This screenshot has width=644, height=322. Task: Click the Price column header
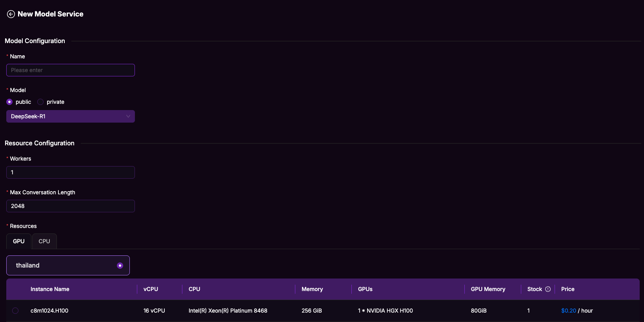568,289
